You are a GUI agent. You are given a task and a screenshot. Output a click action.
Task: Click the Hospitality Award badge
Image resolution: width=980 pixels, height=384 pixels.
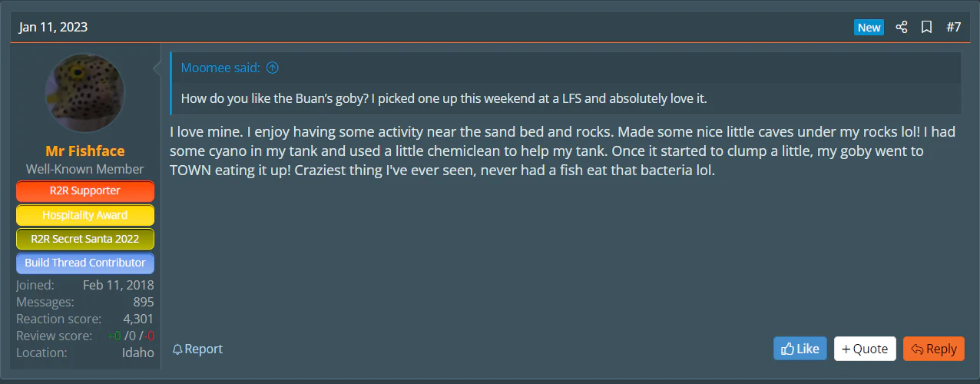coord(84,215)
